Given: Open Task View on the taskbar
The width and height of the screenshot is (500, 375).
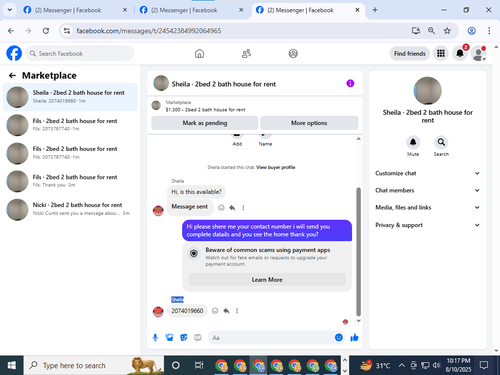Looking at the screenshot, I should pos(199,365).
